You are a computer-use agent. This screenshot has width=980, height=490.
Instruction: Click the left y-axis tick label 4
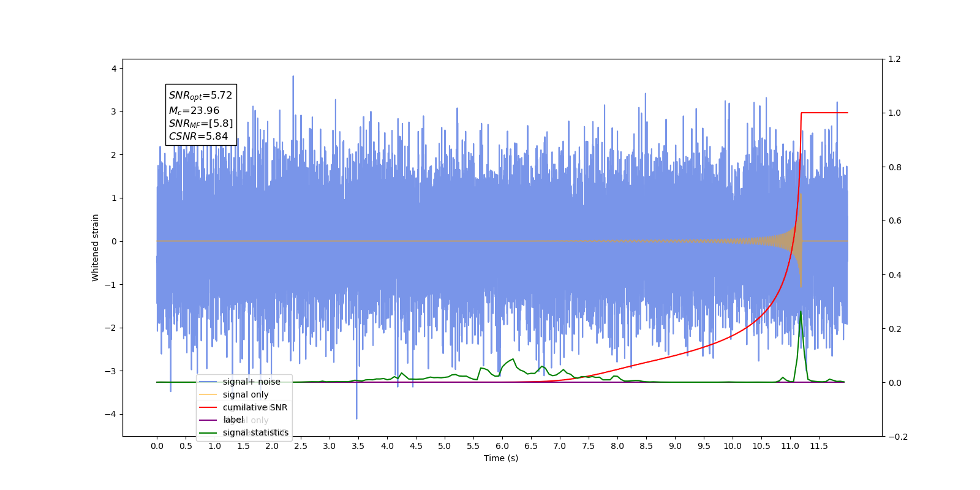pos(114,69)
